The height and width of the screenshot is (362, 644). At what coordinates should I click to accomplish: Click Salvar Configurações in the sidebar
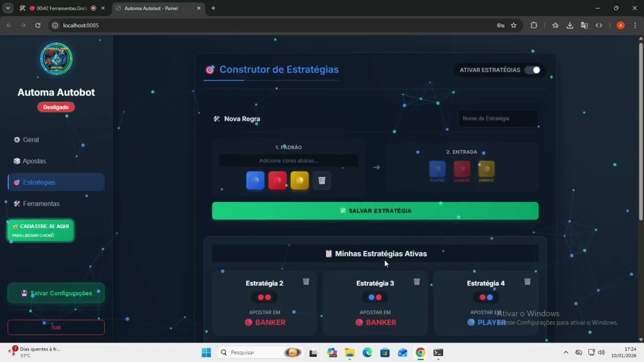click(x=56, y=293)
